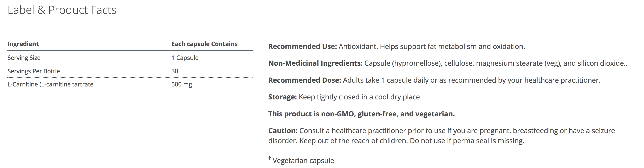Click the perma seal warning sentence
644x168 pixels.
467,141
